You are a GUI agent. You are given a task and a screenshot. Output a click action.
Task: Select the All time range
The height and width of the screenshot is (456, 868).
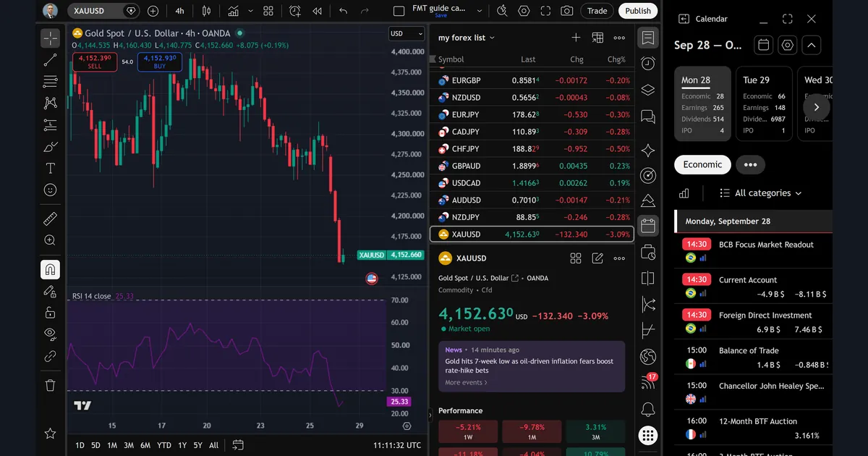(213, 445)
